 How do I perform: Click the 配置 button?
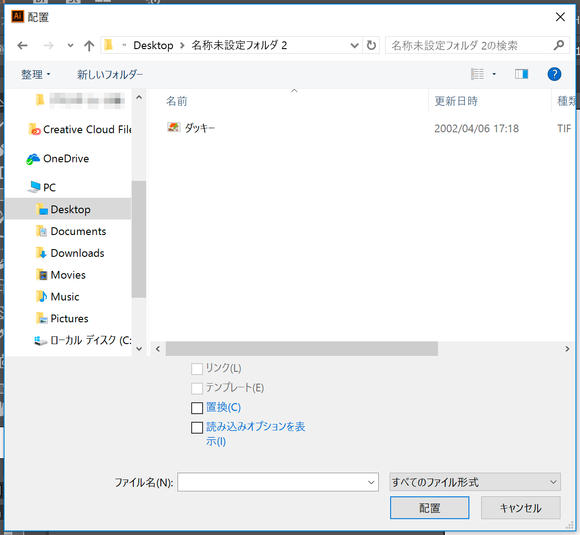click(x=429, y=508)
